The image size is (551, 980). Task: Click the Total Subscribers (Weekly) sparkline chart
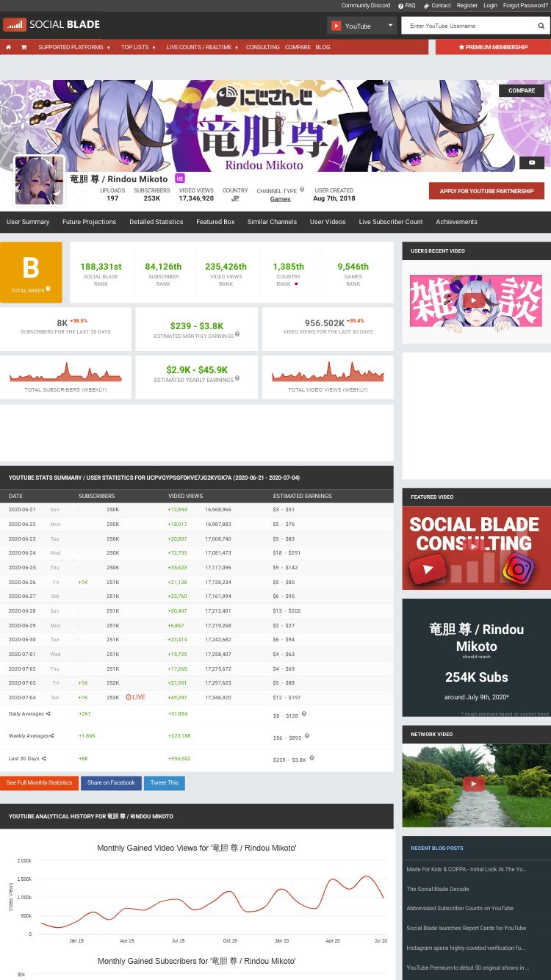[65, 372]
